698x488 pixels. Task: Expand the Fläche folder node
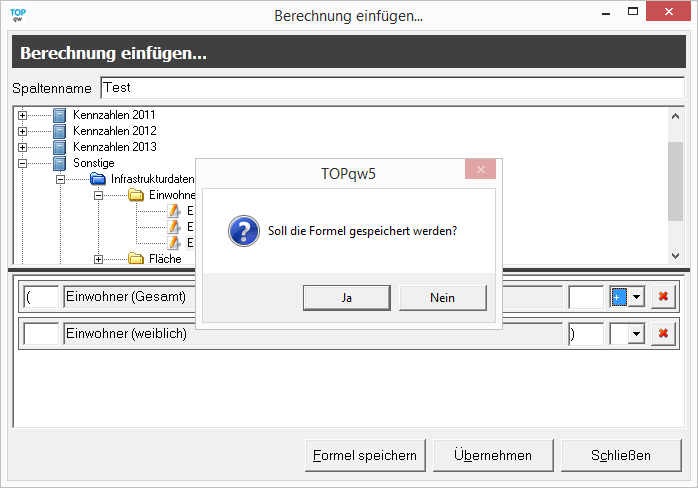(98, 259)
